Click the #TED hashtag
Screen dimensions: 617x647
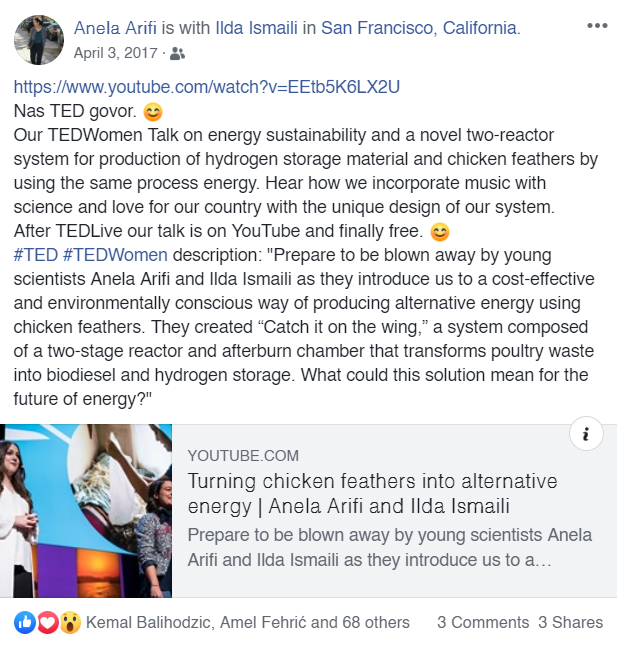(35, 255)
